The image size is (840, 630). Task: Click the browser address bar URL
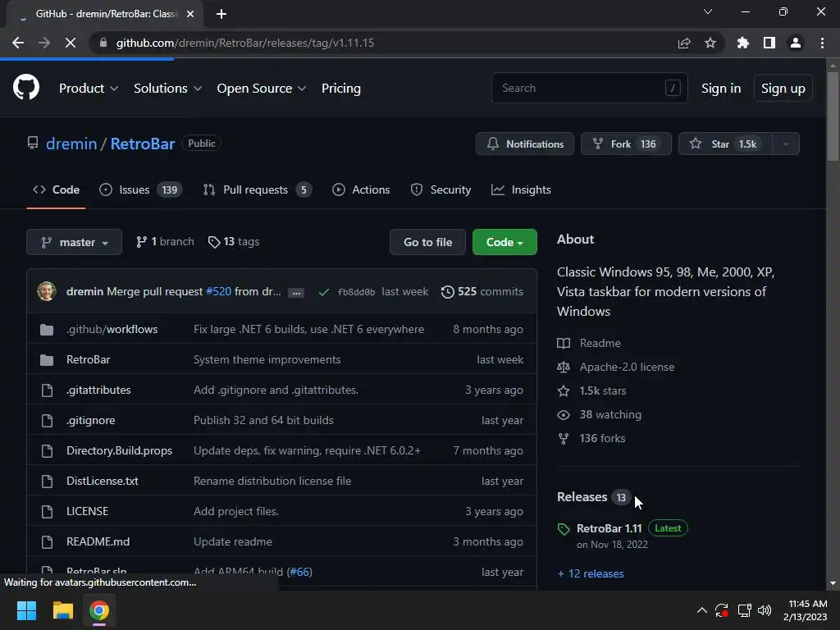coord(244,43)
